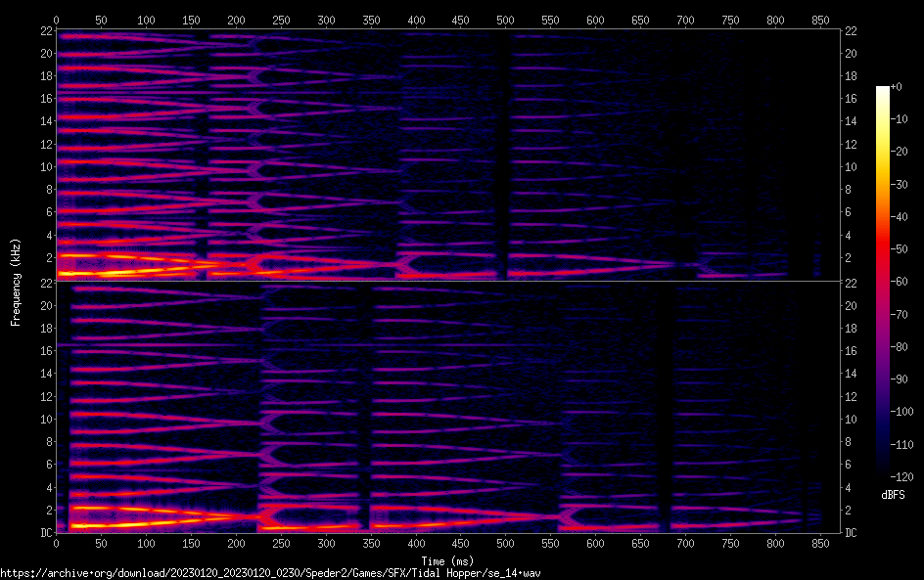Click the "Frequency (kHz)" axis label

[16, 282]
